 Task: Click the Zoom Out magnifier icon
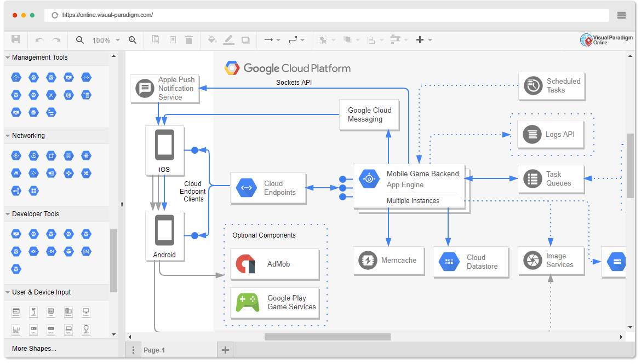coord(80,40)
